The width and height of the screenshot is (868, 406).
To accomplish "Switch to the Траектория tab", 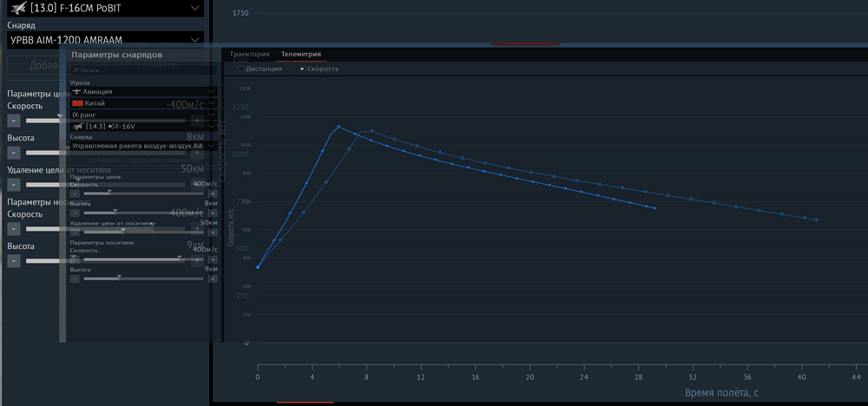I will pyautogui.click(x=249, y=54).
